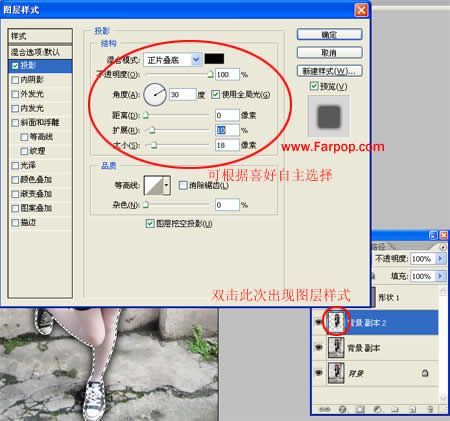The height and width of the screenshot is (421, 450).
Task: Click the link layers icon in Layers panel
Action: [x=325, y=409]
